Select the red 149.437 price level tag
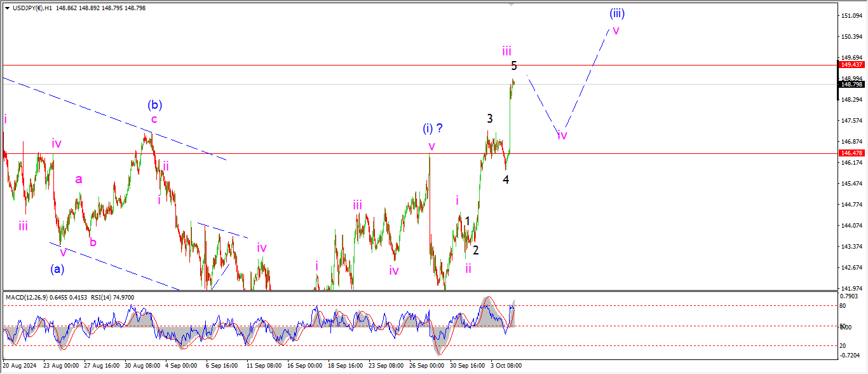This screenshot has height=374, width=868. coord(851,65)
